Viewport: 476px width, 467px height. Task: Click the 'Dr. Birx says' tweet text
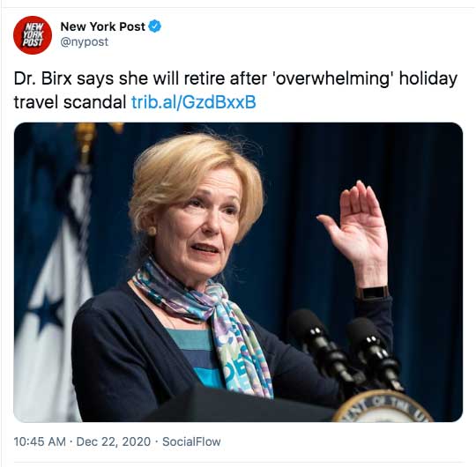[63, 78]
